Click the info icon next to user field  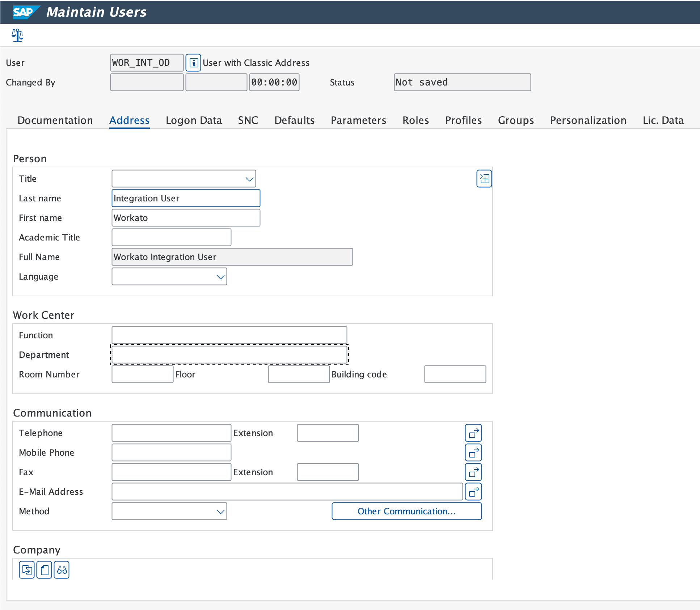click(193, 63)
